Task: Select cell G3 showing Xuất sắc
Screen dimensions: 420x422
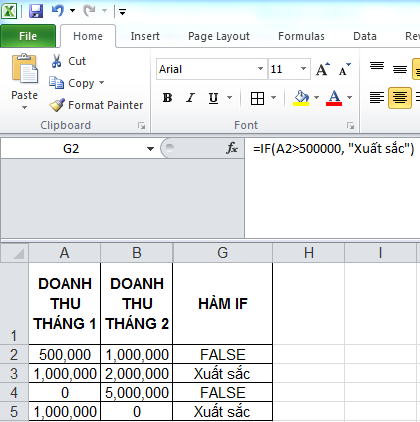Action: (x=223, y=373)
